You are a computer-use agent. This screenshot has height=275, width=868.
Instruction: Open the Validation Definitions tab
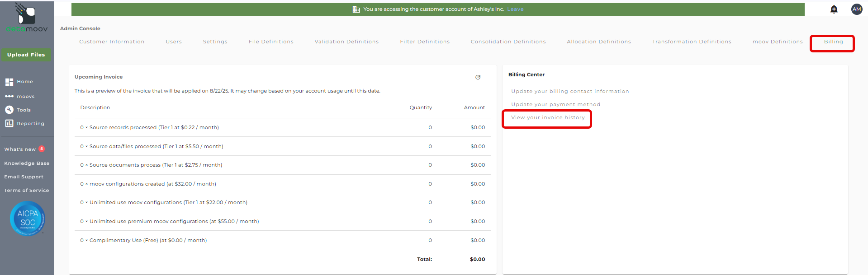[346, 42]
